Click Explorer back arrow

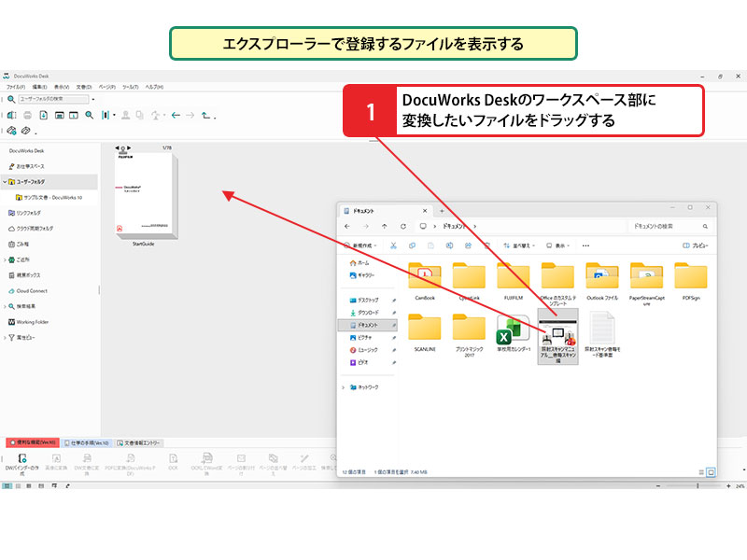point(347,226)
